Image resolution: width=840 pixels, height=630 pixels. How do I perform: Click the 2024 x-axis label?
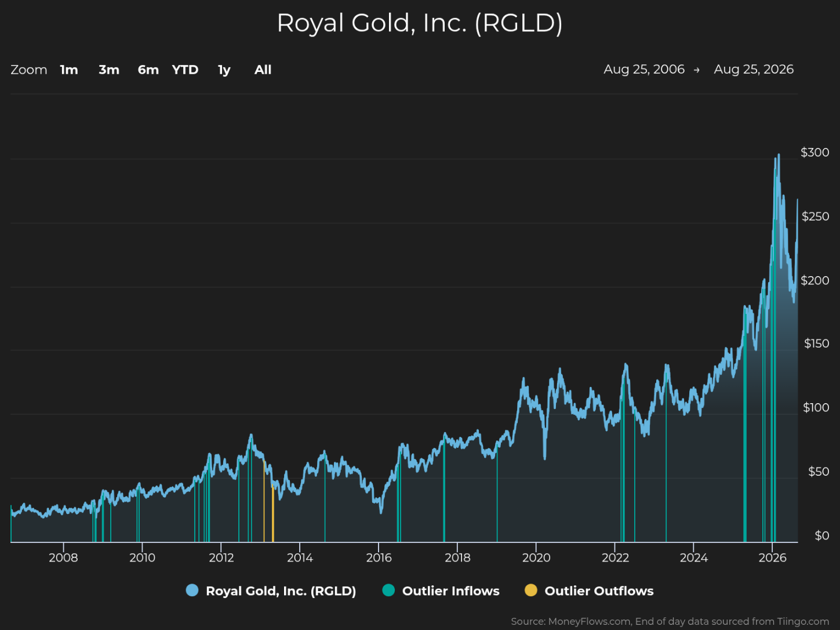[x=693, y=557]
